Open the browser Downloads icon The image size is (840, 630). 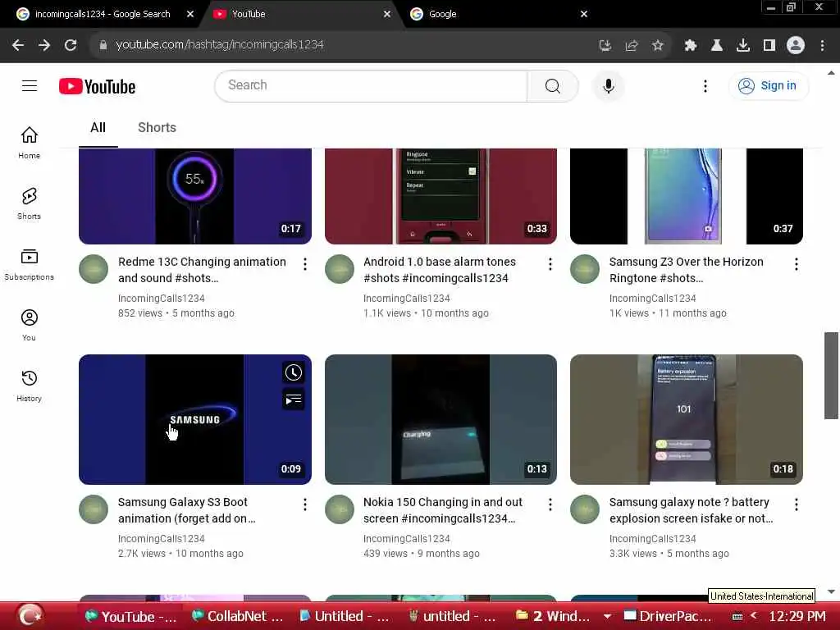point(743,46)
